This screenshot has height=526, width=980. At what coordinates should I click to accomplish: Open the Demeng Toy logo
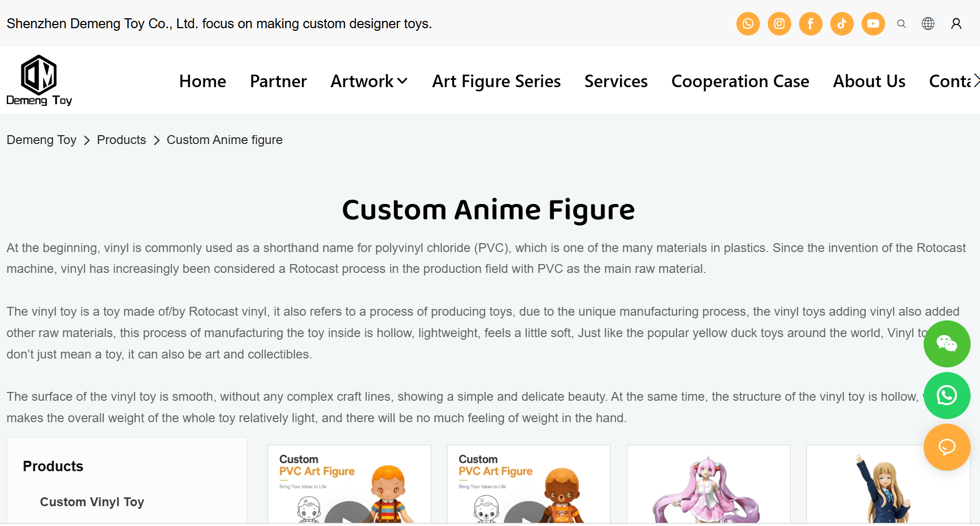point(39,80)
